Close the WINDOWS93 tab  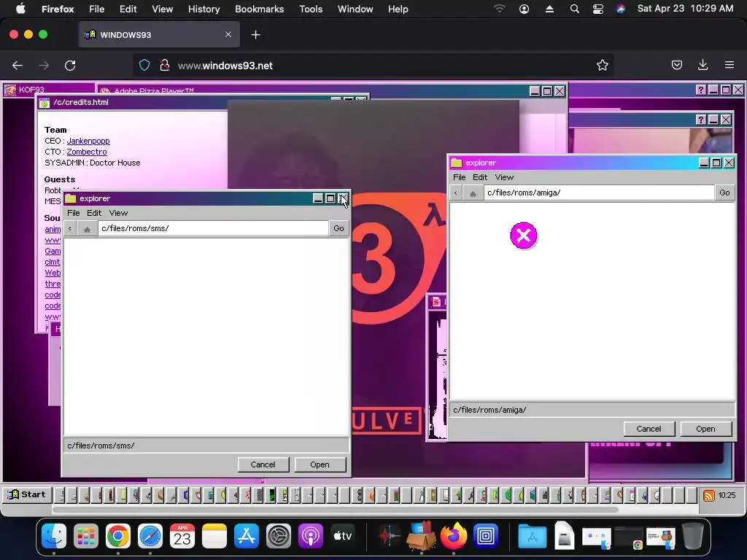click(228, 34)
